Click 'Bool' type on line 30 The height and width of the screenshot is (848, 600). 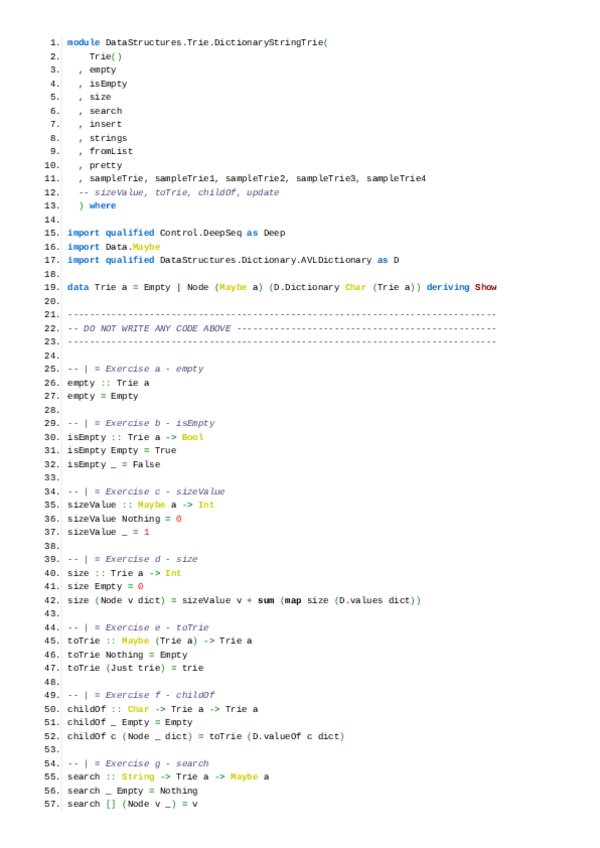pyautogui.click(x=193, y=437)
